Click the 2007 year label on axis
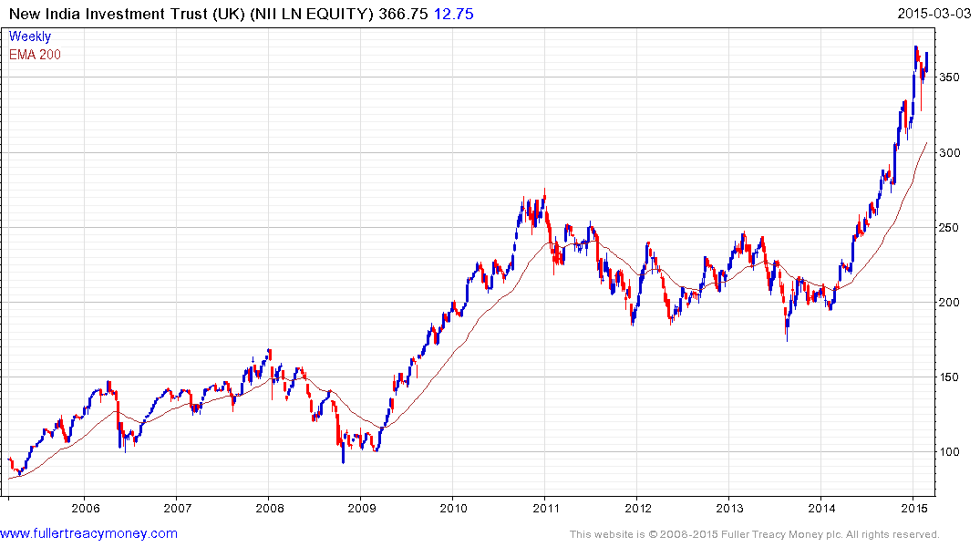 (178, 508)
